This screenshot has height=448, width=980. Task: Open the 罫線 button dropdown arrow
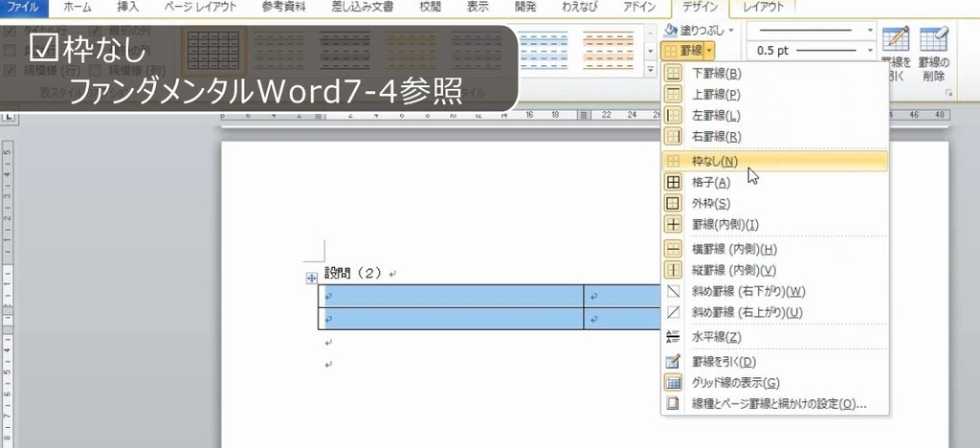pyautogui.click(x=711, y=51)
